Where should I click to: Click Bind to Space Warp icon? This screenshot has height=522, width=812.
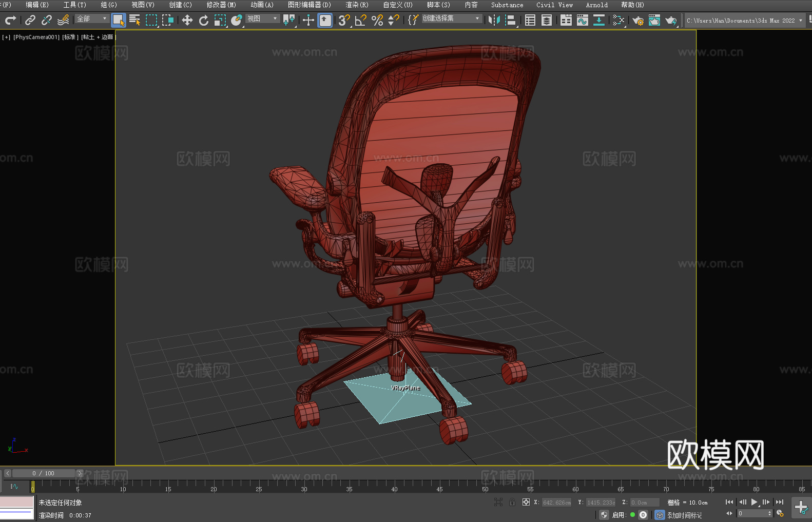(63, 20)
